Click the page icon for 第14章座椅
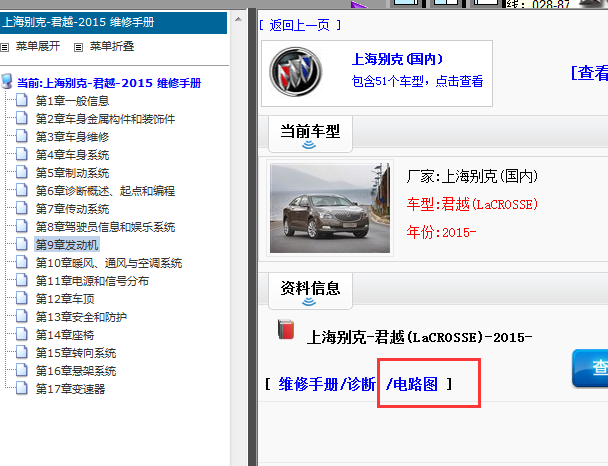 click(x=22, y=334)
